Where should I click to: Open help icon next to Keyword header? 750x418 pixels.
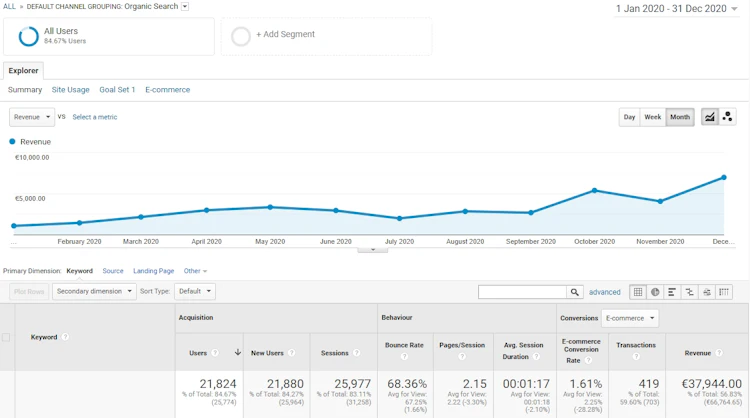(66, 337)
